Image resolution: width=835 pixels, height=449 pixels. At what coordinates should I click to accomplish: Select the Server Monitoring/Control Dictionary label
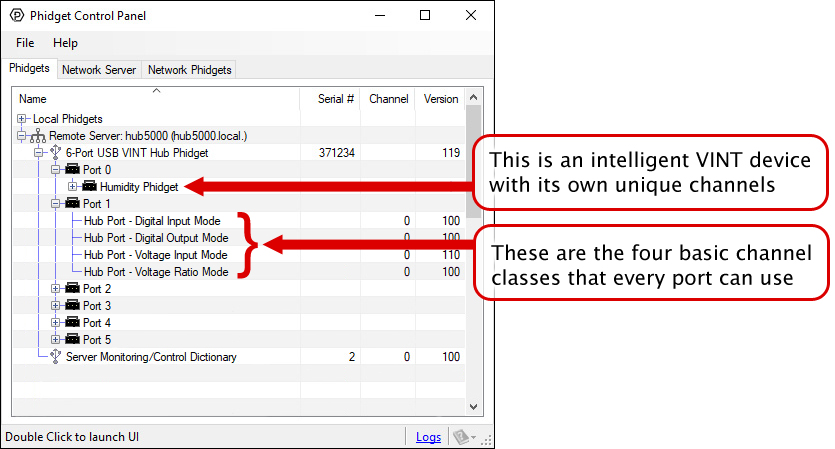(151, 357)
